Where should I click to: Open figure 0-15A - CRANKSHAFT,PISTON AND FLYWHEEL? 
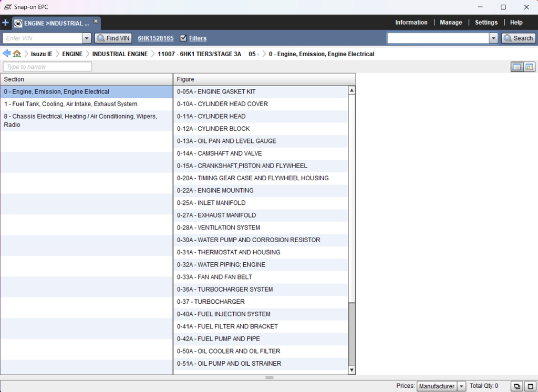[261, 166]
